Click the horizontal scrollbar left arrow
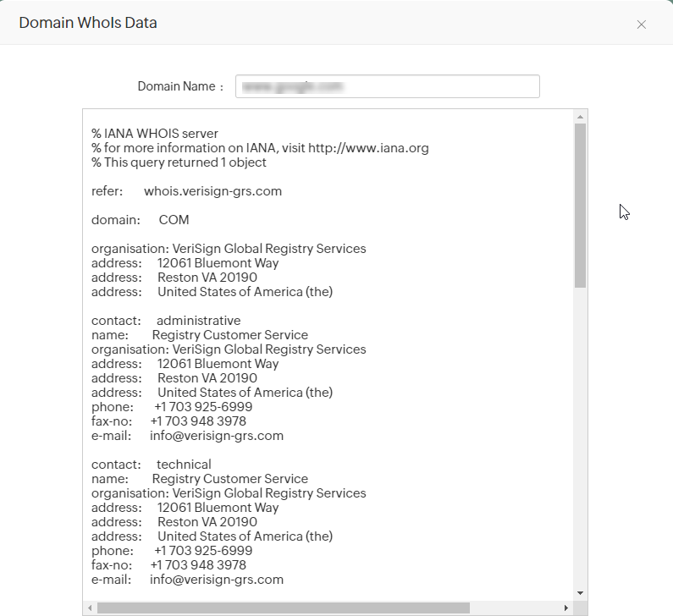Screen dimensions: 673x616 coord(90,608)
